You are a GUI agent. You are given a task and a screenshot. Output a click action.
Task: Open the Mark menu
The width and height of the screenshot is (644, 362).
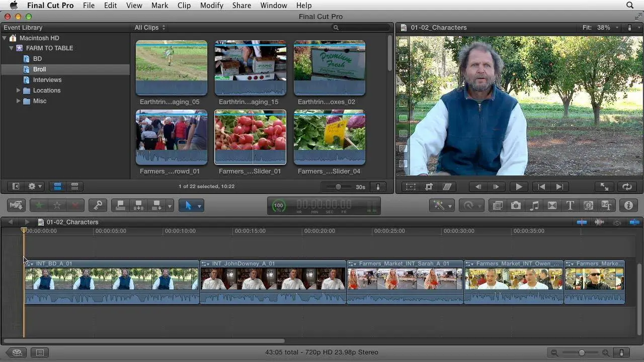coord(159,6)
